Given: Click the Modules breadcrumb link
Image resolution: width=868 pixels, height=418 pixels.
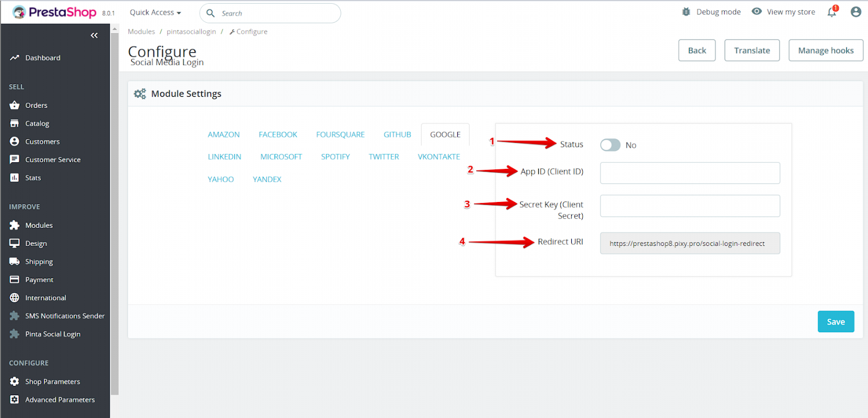Looking at the screenshot, I should point(142,31).
